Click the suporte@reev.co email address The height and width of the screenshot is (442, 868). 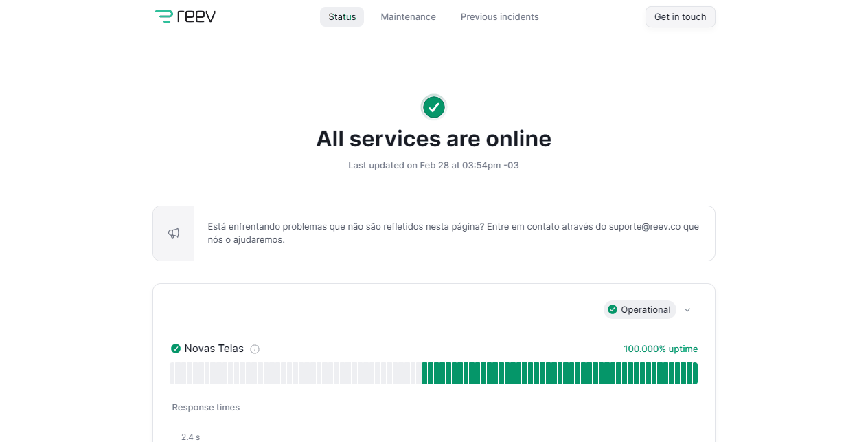[644, 226]
